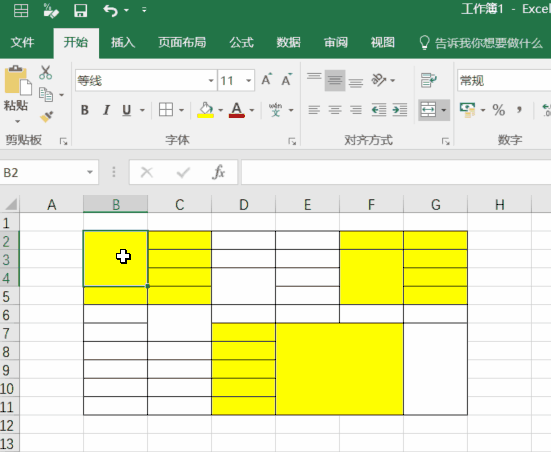Click the phonetic guide wén icon

276,110
